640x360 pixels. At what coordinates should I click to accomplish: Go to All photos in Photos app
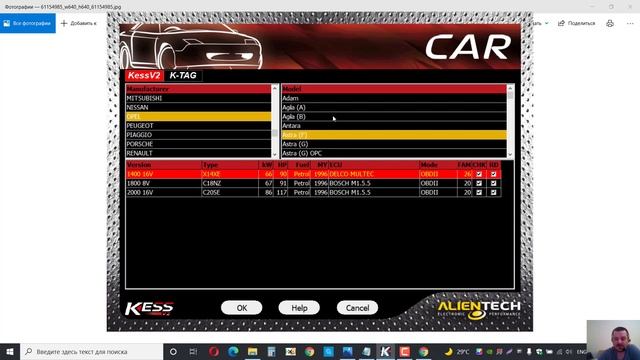pos(28,23)
